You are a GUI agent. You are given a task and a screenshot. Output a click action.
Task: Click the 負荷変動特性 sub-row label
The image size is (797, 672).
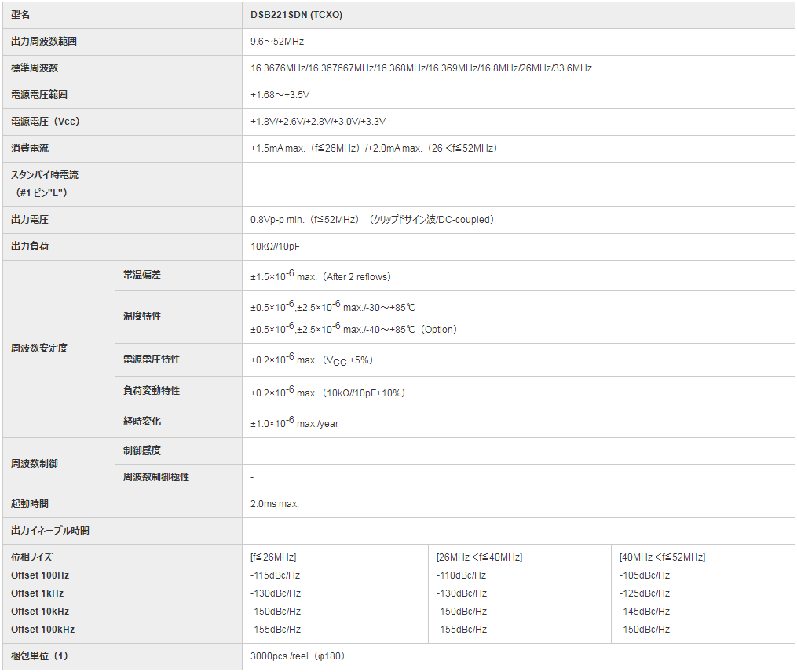click(152, 390)
